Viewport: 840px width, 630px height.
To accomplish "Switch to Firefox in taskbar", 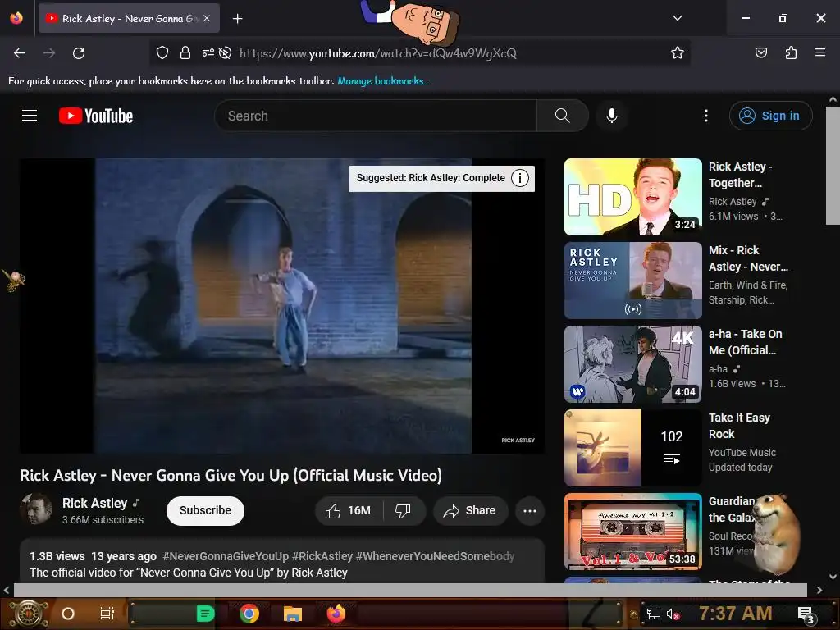I will coord(336,614).
